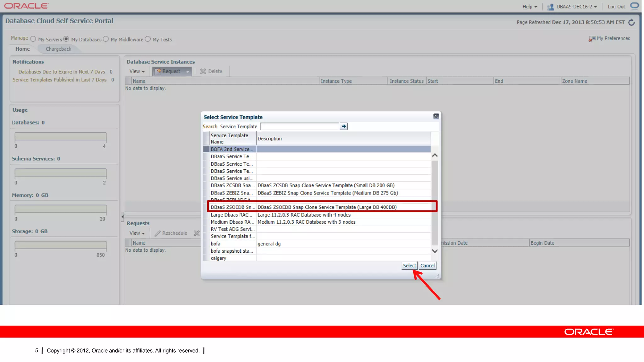This screenshot has height=362, width=644.
Task: Select the RV Test ADG Service row
Action: point(317,229)
